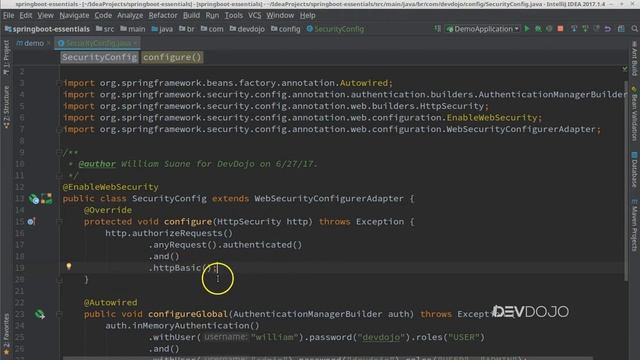
Task: Open the Refactor menu
Action: point(163,16)
